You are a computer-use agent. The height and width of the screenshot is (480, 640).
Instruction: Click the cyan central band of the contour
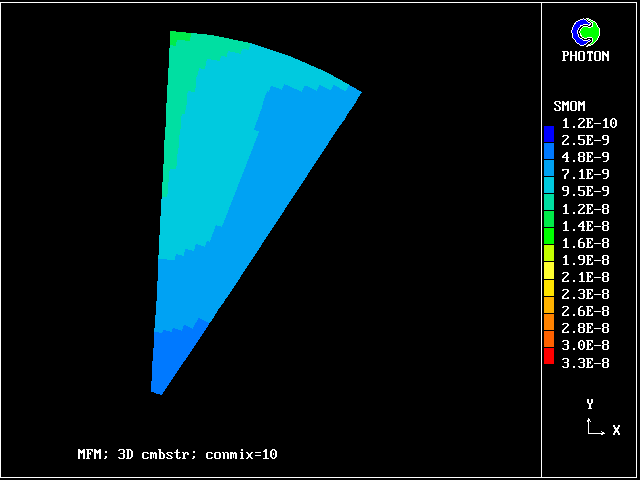tap(215, 160)
